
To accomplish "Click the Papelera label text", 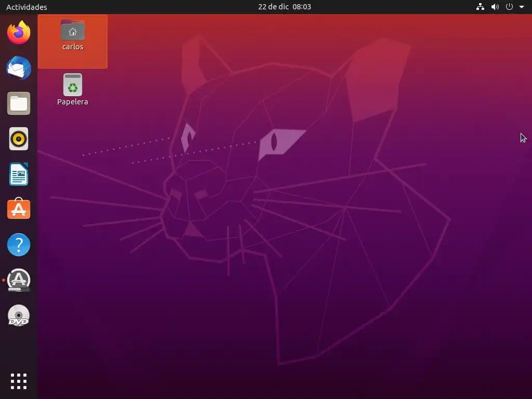I will tap(73, 102).
